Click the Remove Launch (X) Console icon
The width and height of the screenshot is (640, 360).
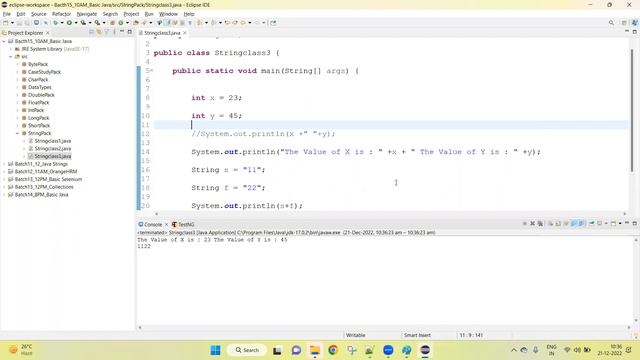[x=532, y=224]
